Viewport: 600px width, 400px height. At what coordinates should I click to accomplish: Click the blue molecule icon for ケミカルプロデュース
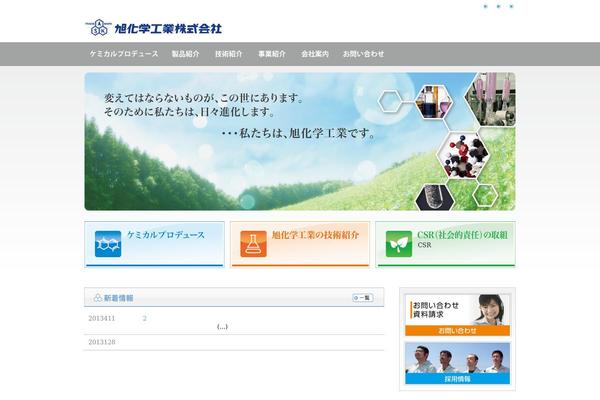108,244
